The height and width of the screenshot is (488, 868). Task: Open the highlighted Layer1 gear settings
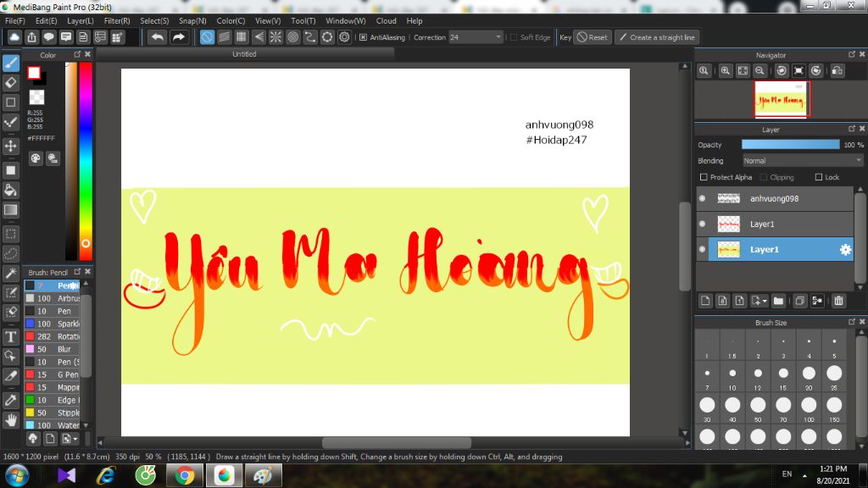pos(845,250)
